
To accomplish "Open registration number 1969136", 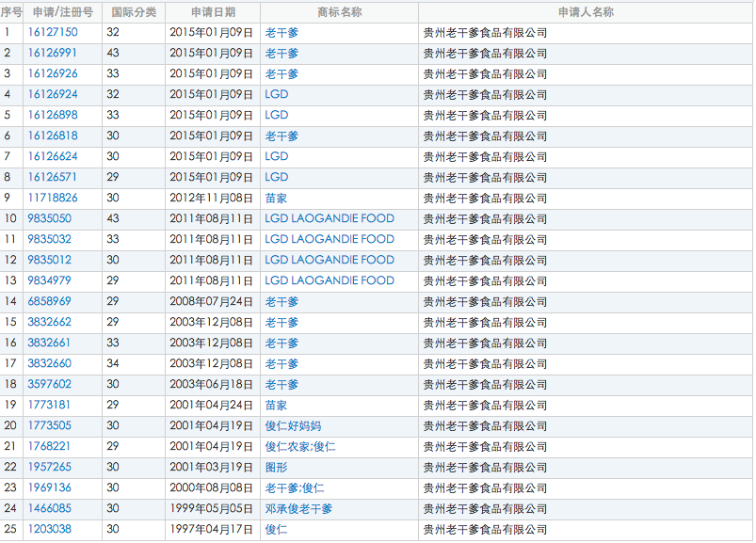I will (x=50, y=488).
